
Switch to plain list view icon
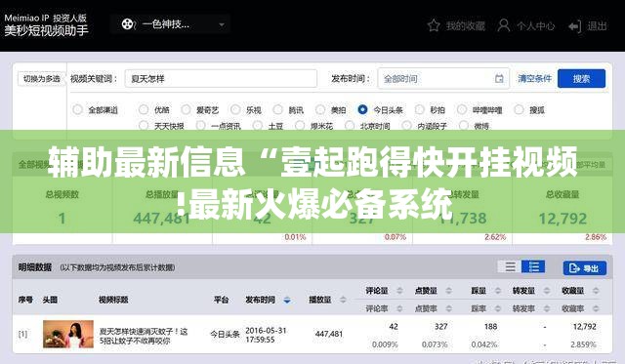[510, 266]
